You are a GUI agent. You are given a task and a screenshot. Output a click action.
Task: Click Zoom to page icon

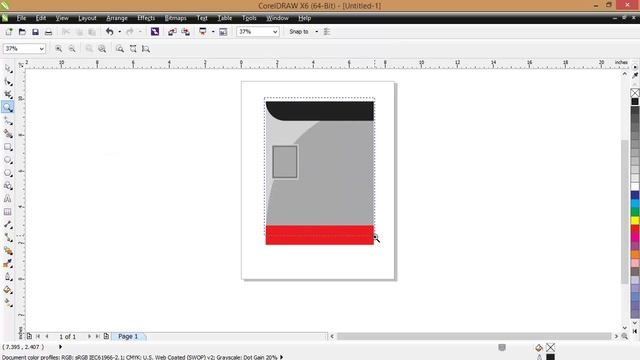pyautogui.click(x=120, y=49)
